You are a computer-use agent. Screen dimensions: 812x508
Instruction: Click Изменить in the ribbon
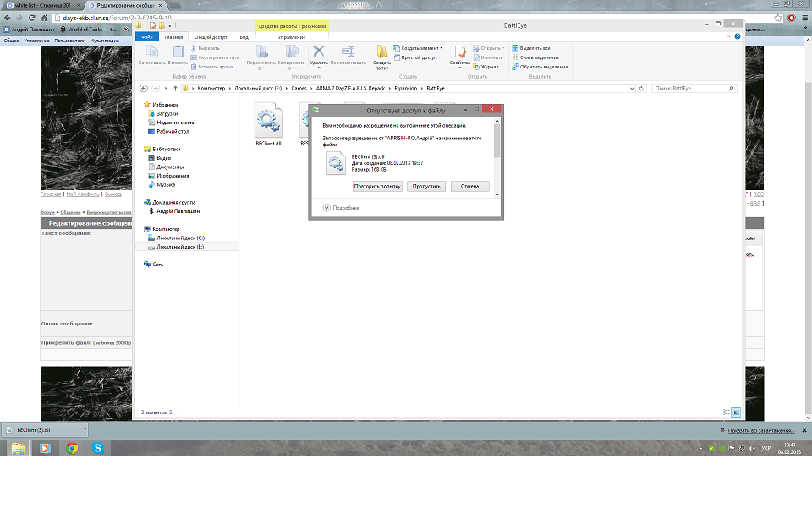488,57
